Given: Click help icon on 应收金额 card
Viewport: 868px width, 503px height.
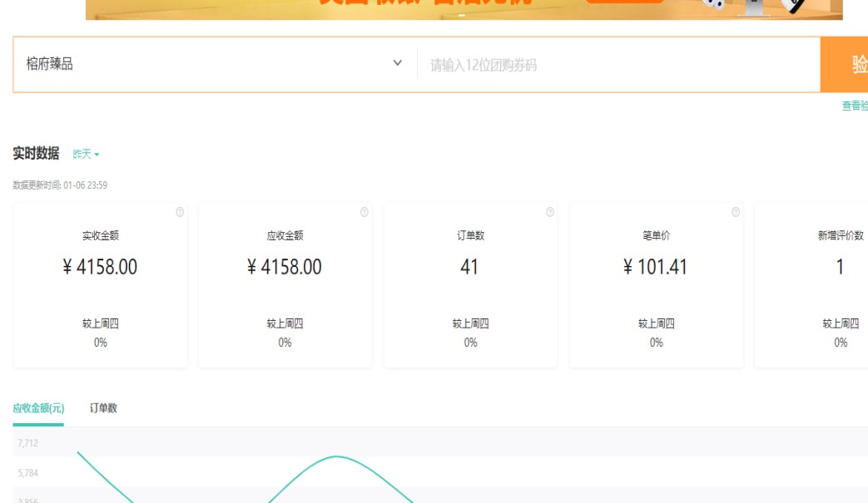Looking at the screenshot, I should point(364,213).
